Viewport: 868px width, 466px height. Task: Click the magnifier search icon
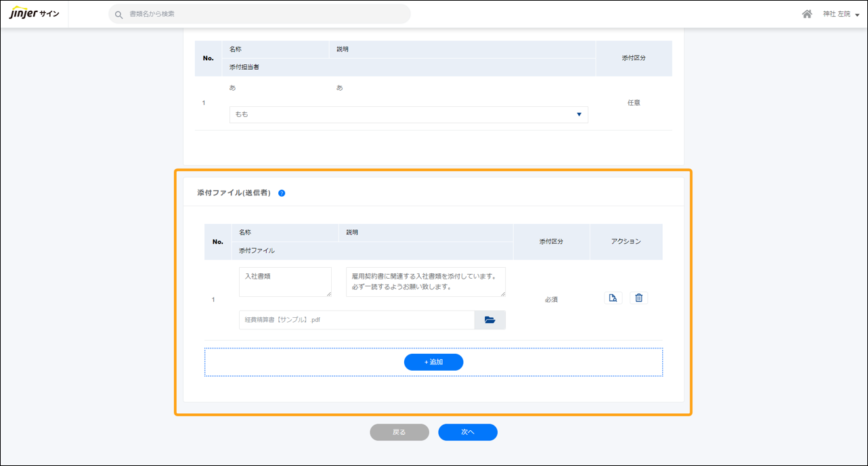click(119, 14)
